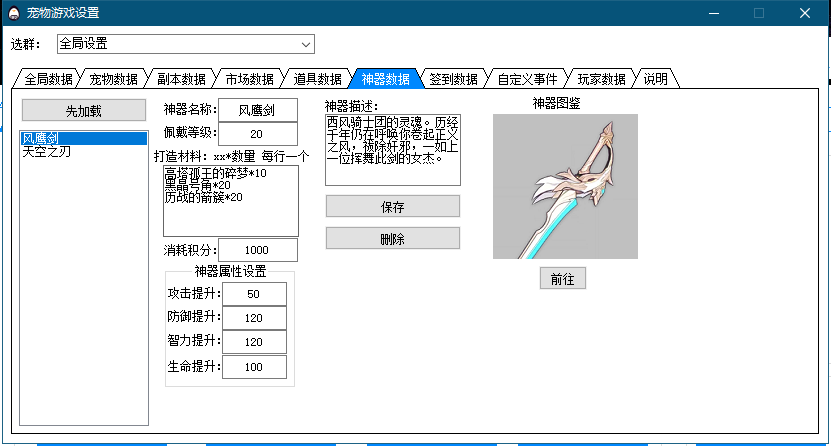Screen dimensions: 831x446
Task: Open the 签到数据 tab
Action: click(453, 79)
